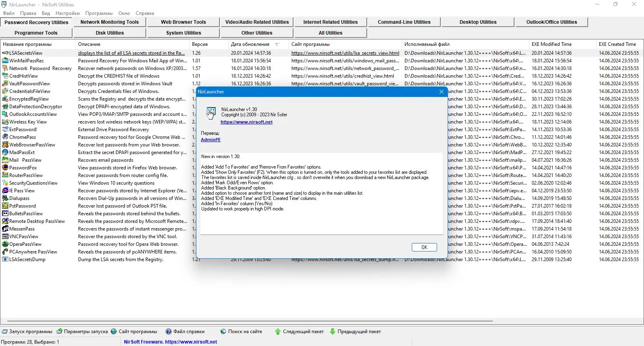This screenshot has width=644, height=346.
Task: Switch to Internet Related Utilities tab
Action: click(x=330, y=22)
